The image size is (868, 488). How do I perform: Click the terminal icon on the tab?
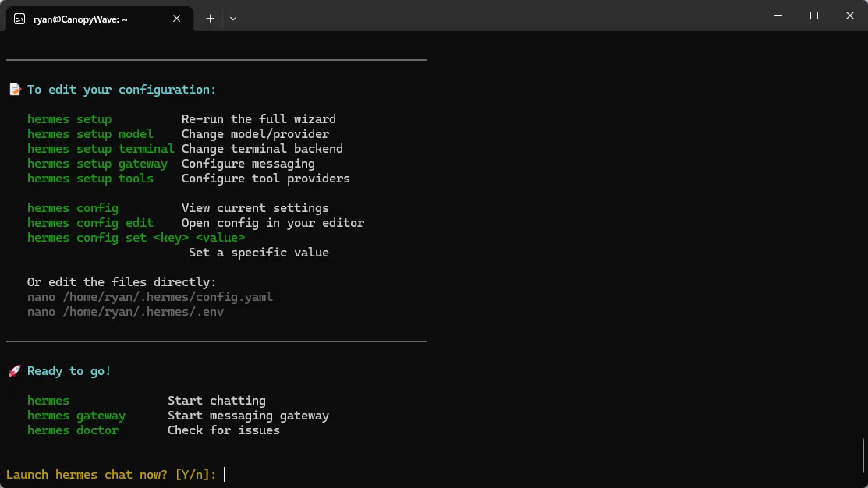pos(19,19)
